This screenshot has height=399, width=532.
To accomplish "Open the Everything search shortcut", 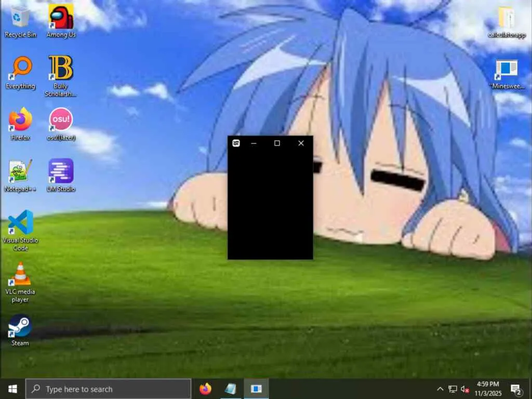I will tap(20, 73).
